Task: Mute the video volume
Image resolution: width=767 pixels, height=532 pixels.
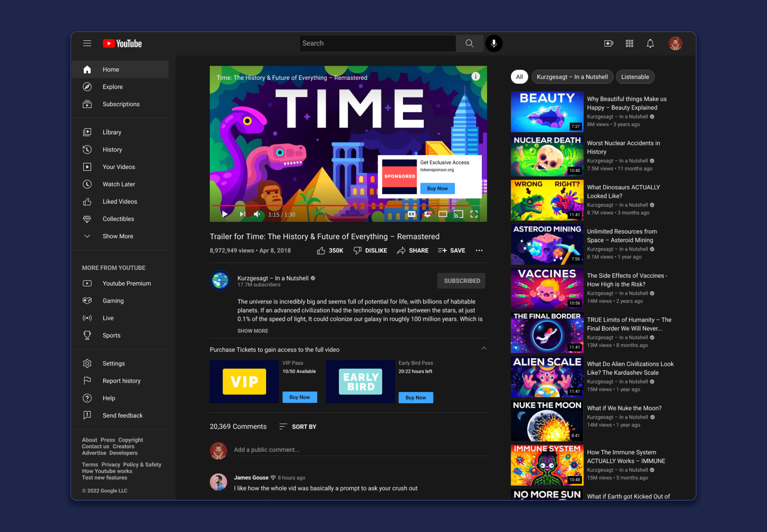Action: coord(257,214)
